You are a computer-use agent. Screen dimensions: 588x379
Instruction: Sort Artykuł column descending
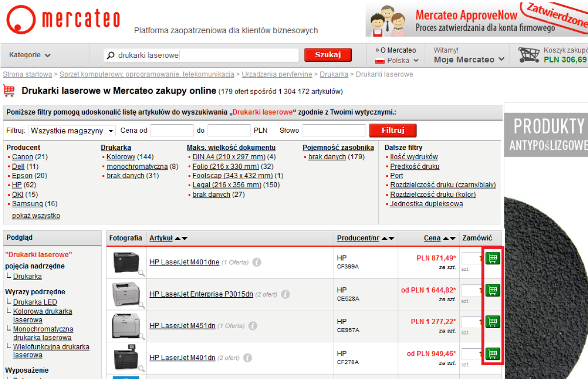[x=184, y=238]
